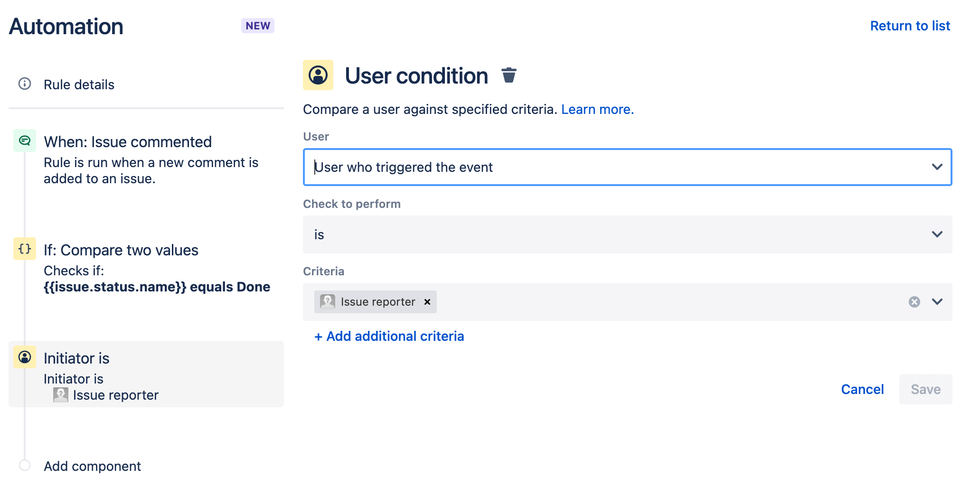This screenshot has width=980, height=487.
Task: Click Add component at the bottom
Action: point(92,466)
